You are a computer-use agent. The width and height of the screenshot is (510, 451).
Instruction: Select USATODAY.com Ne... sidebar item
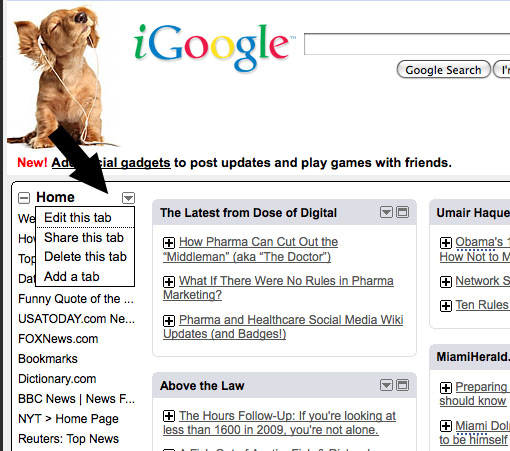(x=77, y=319)
